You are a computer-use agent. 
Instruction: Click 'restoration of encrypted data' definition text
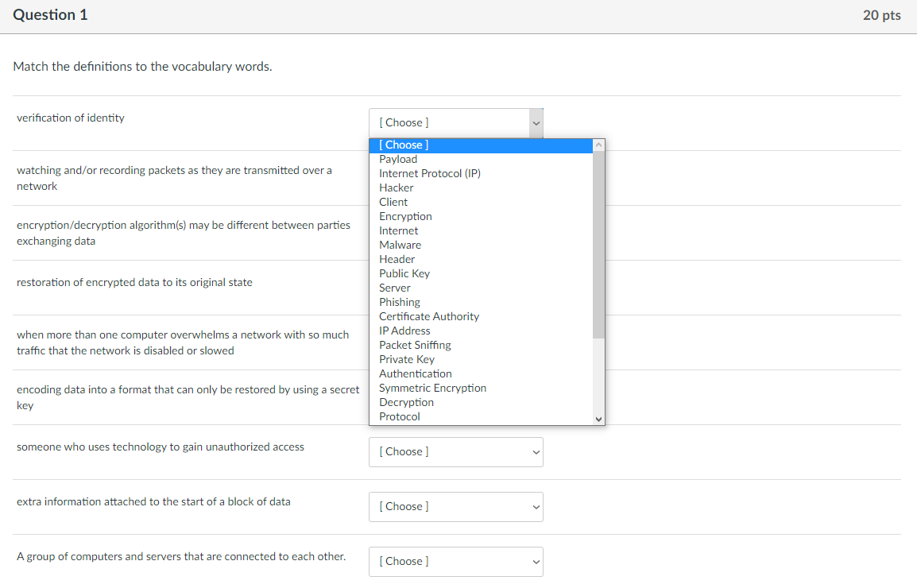(x=134, y=283)
